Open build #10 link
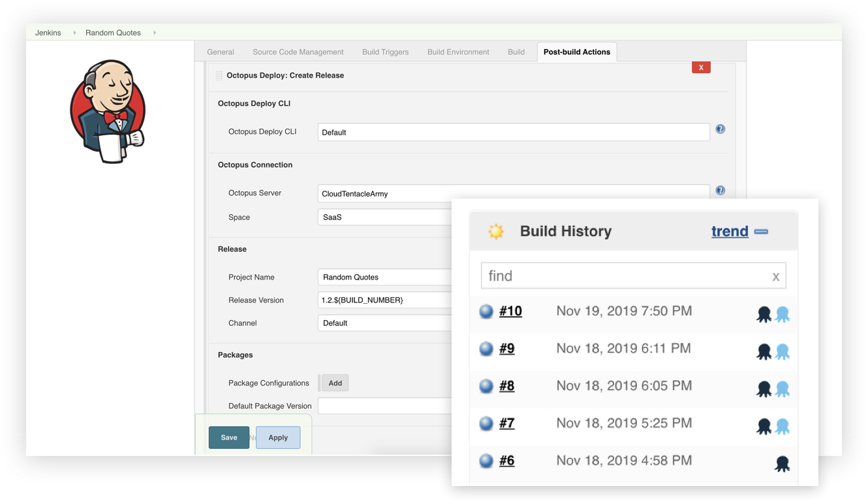Screen dimensions: 868x503 510,312
